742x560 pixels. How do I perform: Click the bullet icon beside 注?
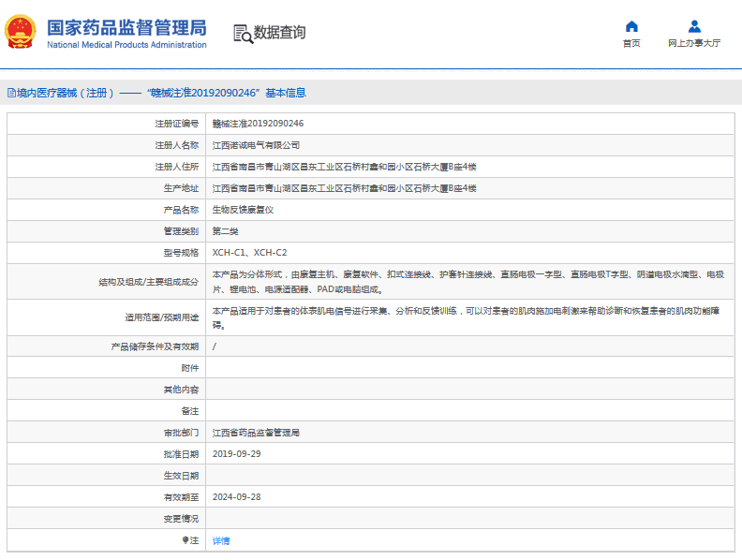(x=185, y=539)
